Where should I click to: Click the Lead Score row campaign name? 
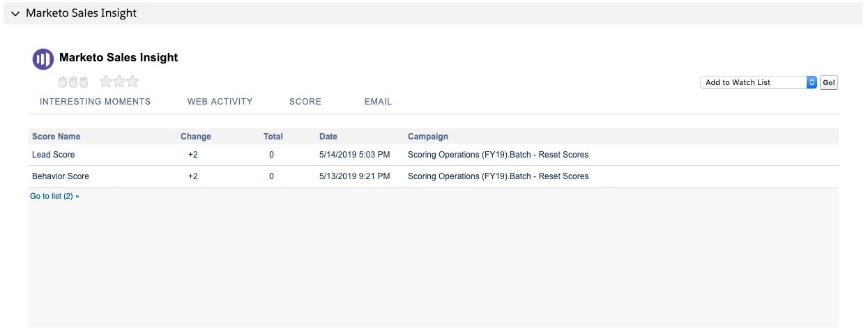tap(498, 155)
